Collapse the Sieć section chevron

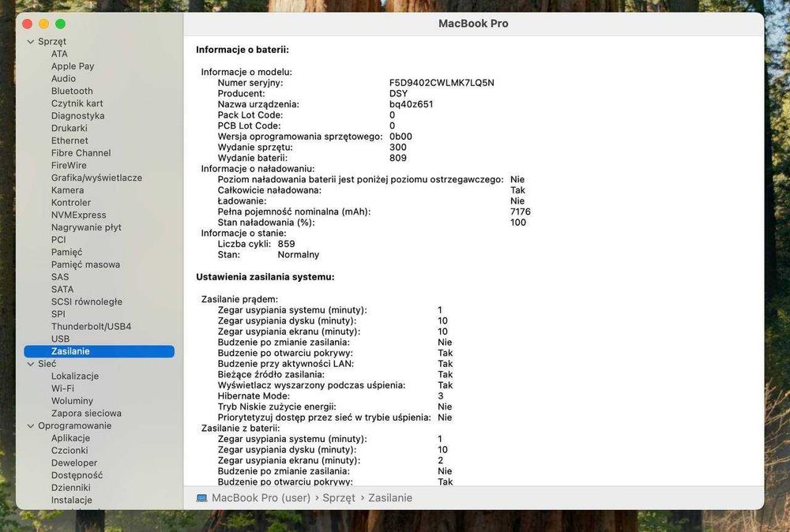(x=31, y=364)
